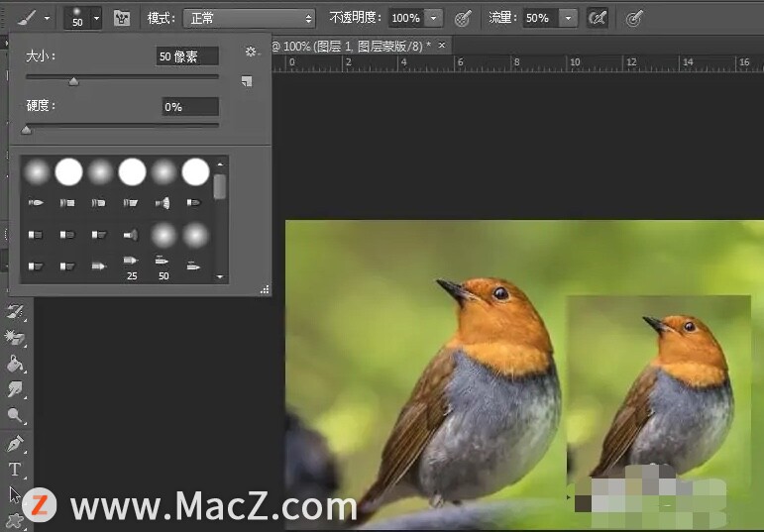Collapse the brush preset picker arrow
Screen dimensions: 764x532
96,18
